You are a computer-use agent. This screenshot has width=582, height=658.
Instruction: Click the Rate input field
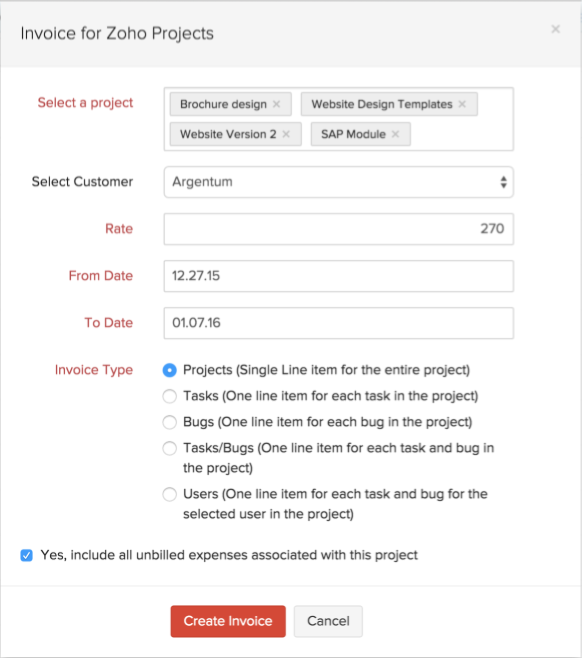coord(339,229)
